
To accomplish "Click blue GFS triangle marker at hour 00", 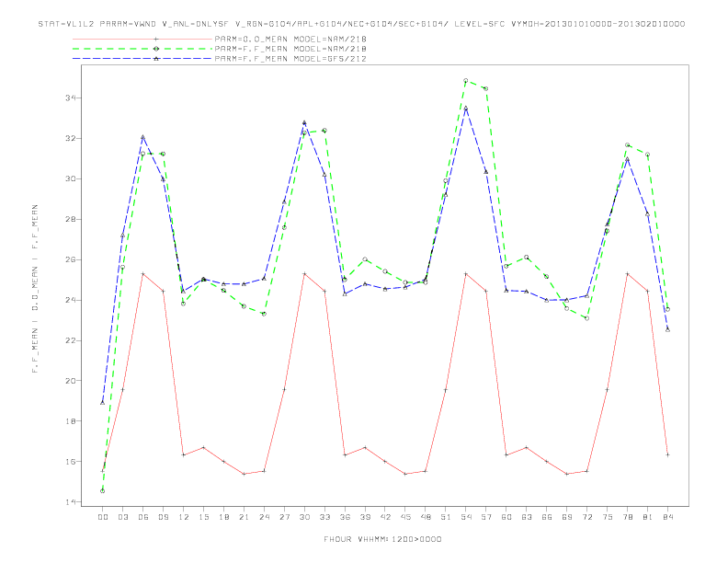I will point(103,403).
